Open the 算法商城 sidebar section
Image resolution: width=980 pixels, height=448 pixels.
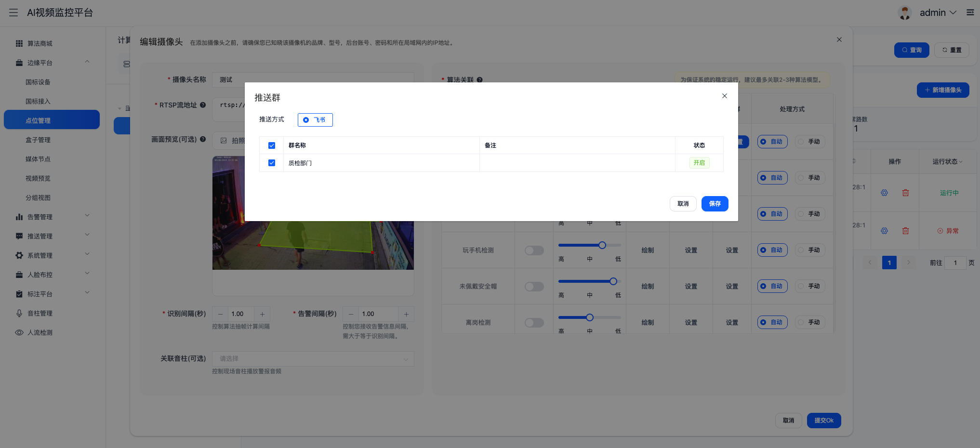[40, 43]
